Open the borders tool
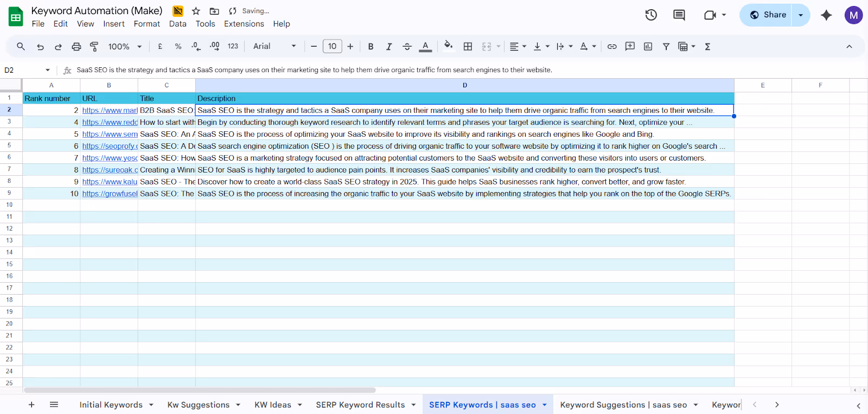The image size is (868, 414). click(x=468, y=47)
